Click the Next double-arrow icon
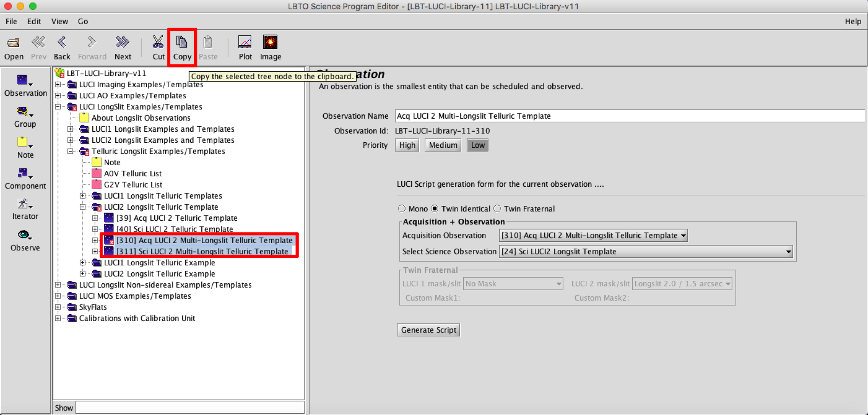This screenshot has height=415, width=868. tap(122, 42)
